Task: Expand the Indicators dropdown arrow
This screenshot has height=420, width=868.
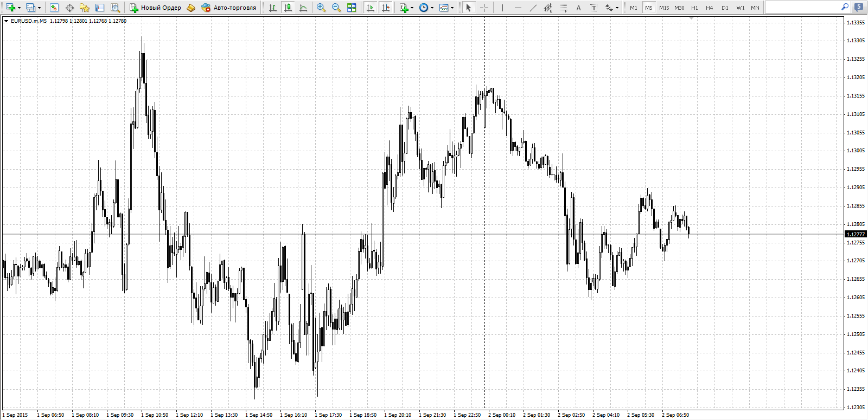Action: [x=412, y=8]
